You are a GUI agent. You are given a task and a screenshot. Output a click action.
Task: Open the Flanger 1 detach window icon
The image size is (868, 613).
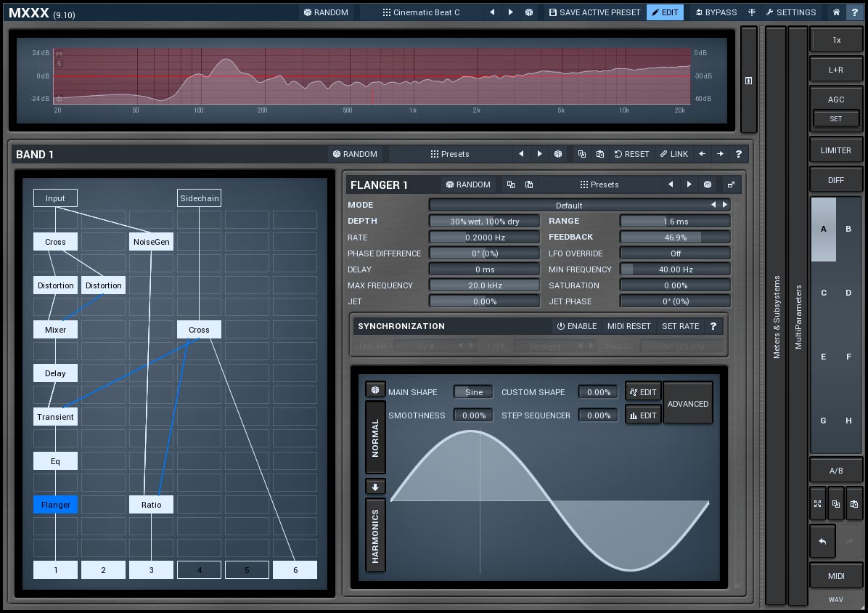(731, 184)
